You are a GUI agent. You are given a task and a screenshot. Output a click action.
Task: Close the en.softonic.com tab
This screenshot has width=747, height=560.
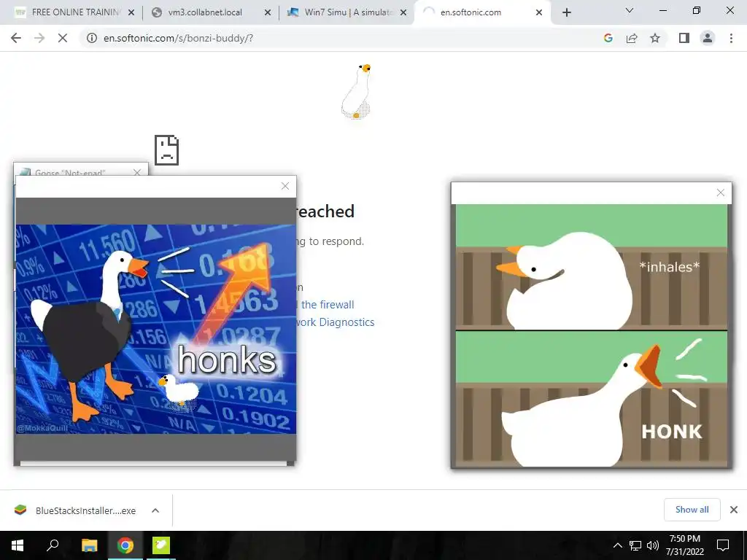click(x=539, y=12)
